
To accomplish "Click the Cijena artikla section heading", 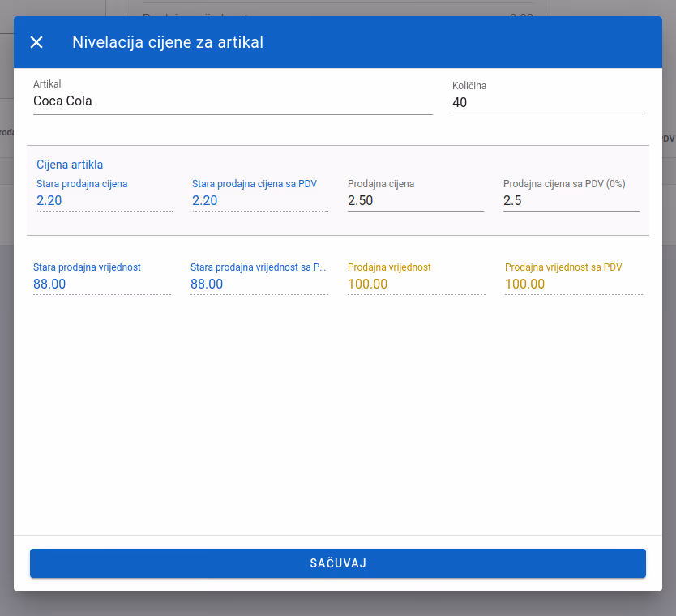I will [70, 165].
